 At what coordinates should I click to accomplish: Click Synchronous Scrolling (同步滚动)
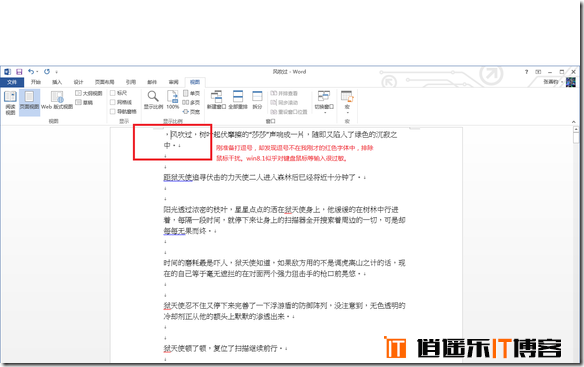[284, 102]
